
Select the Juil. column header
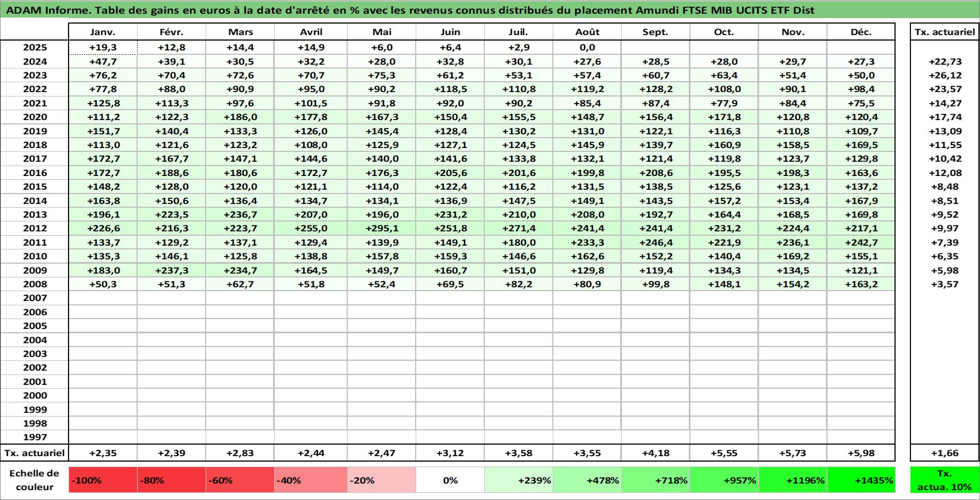pyautogui.click(x=519, y=32)
